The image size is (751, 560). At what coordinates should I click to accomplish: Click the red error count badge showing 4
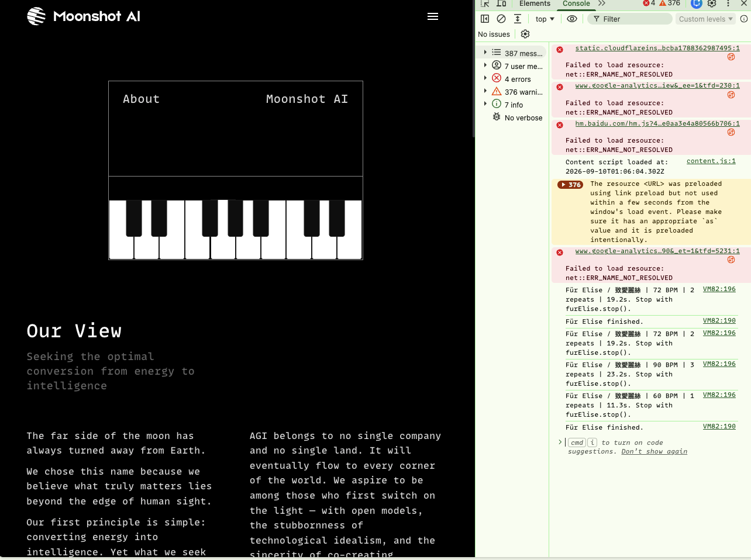pyautogui.click(x=649, y=4)
